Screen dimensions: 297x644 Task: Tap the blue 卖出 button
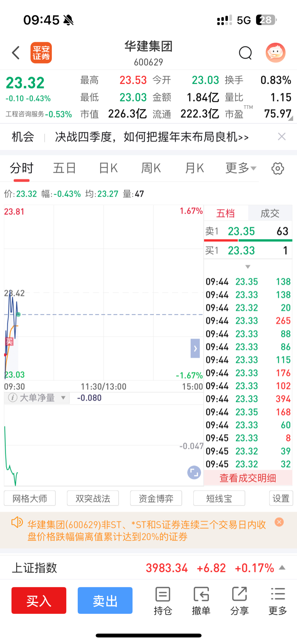105,600
